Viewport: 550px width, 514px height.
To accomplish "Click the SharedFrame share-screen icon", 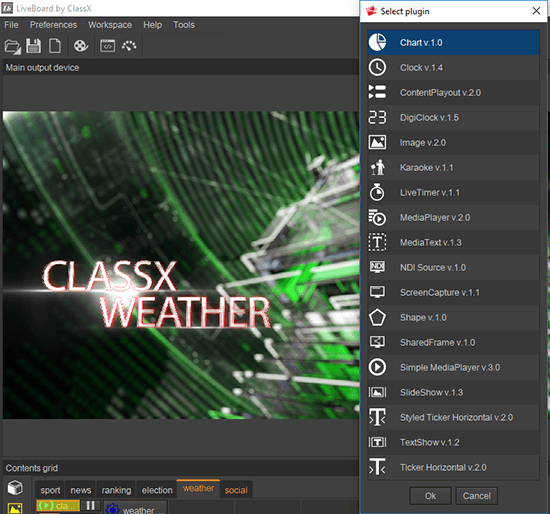I will coord(377,342).
